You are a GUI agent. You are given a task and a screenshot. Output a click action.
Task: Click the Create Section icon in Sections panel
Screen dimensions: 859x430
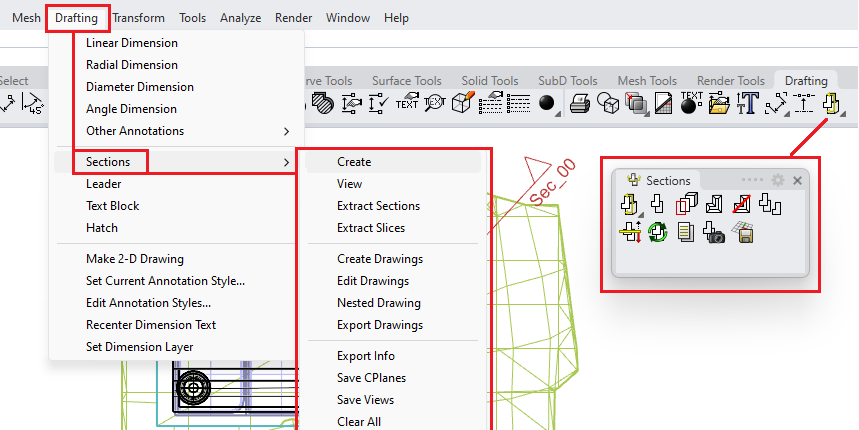[630, 206]
